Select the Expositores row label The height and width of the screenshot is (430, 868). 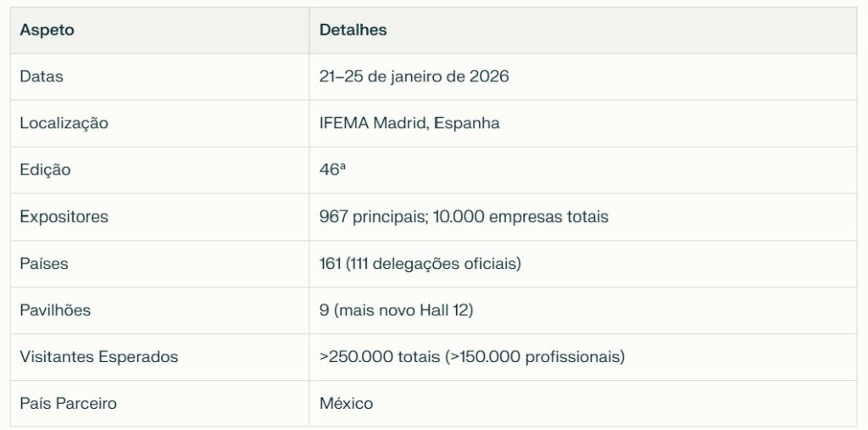64,217
